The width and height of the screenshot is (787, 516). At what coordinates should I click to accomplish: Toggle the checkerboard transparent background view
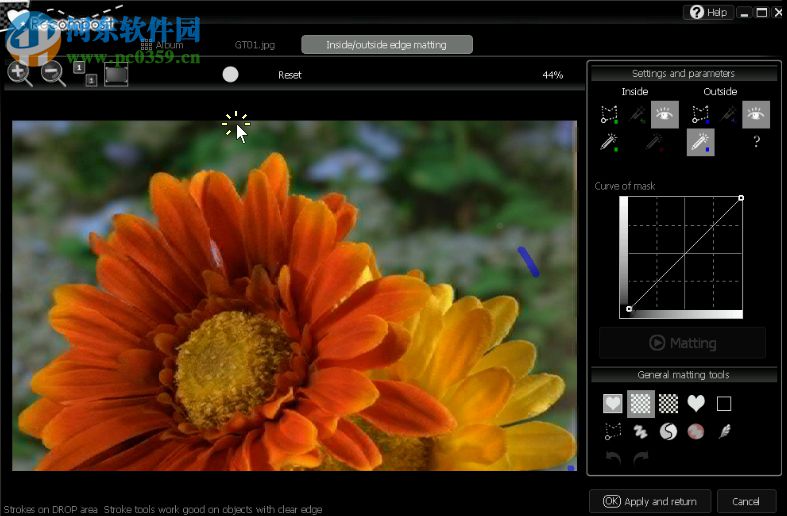tap(640, 403)
